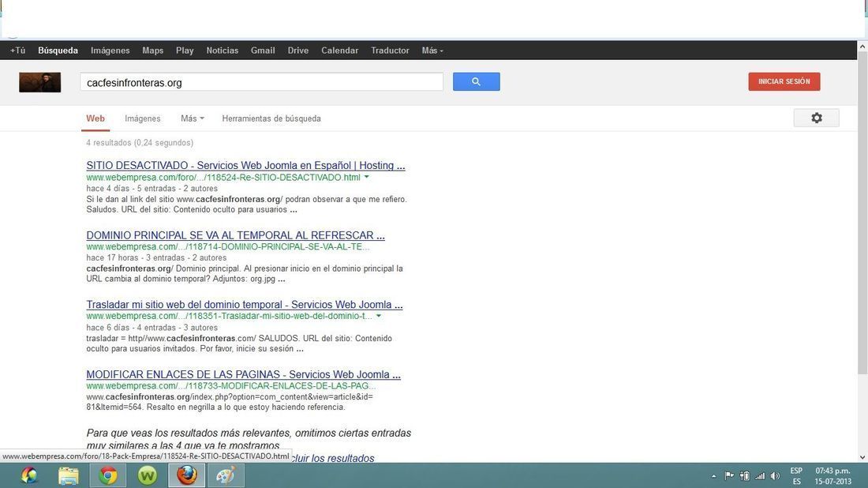This screenshot has height=488, width=868.
Task: Open Trasladar mi sitio web result link
Action: click(244, 304)
